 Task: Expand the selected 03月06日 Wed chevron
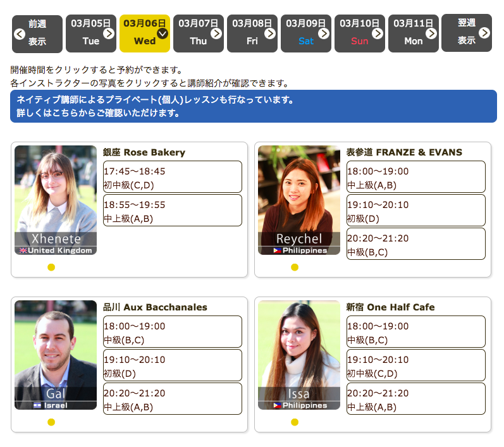(163, 34)
